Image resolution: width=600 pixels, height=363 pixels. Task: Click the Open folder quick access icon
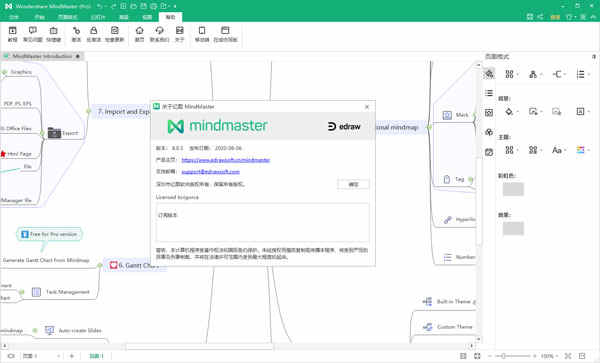coord(133,6)
